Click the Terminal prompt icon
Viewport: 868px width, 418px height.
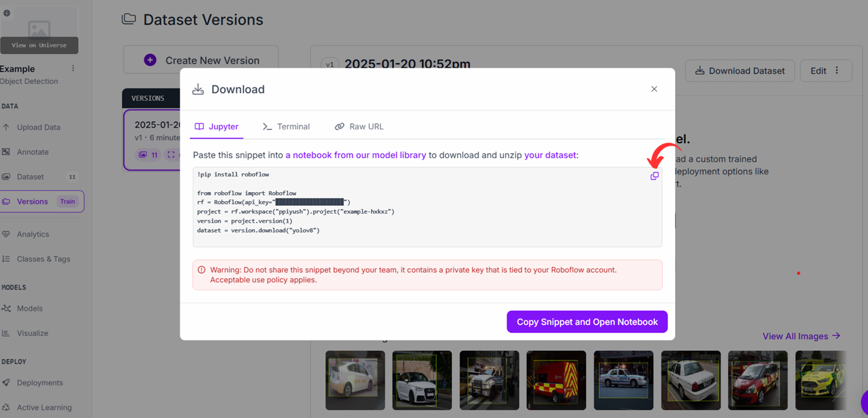click(267, 126)
